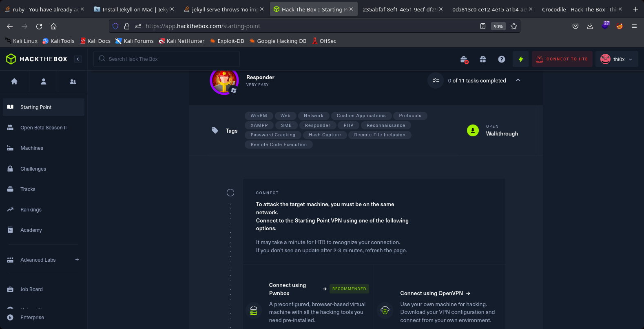
Task: Open Rankings sidebar item
Action: (x=44, y=209)
